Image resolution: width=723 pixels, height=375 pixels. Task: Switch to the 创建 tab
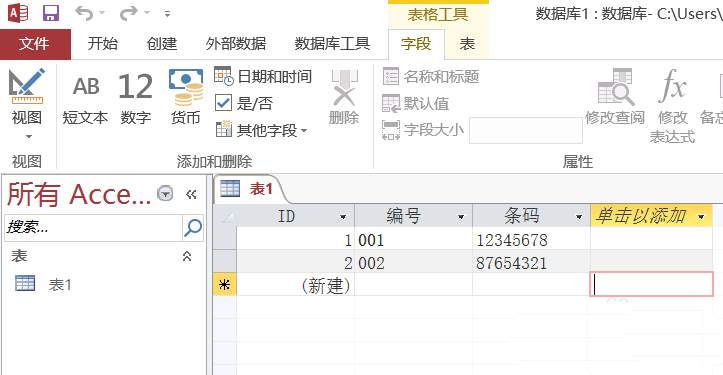[x=161, y=44]
